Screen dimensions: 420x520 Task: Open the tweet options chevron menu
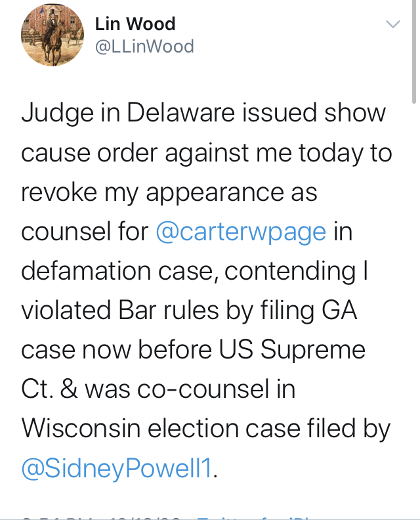393,24
